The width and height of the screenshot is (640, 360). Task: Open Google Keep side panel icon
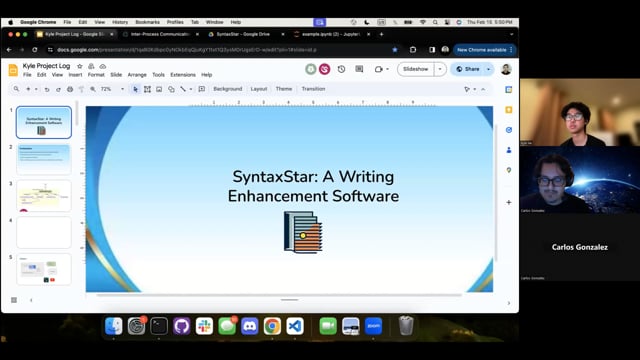coord(509,110)
